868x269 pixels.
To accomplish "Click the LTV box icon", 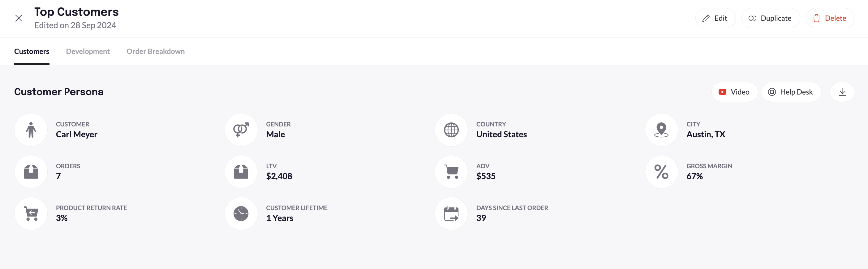I will pyautogui.click(x=241, y=172).
